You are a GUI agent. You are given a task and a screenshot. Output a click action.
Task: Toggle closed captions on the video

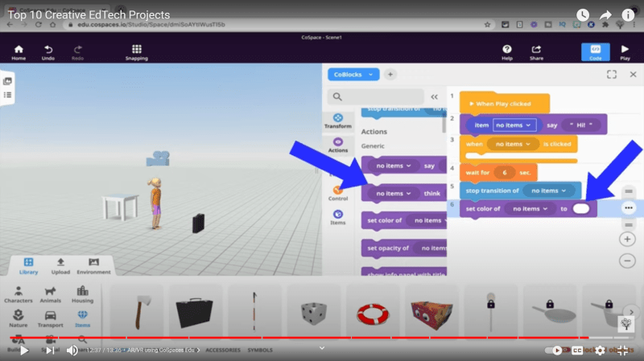577,351
